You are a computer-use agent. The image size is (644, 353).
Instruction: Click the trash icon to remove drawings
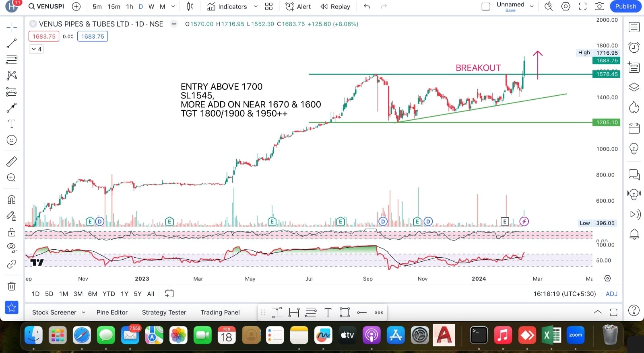(12, 286)
